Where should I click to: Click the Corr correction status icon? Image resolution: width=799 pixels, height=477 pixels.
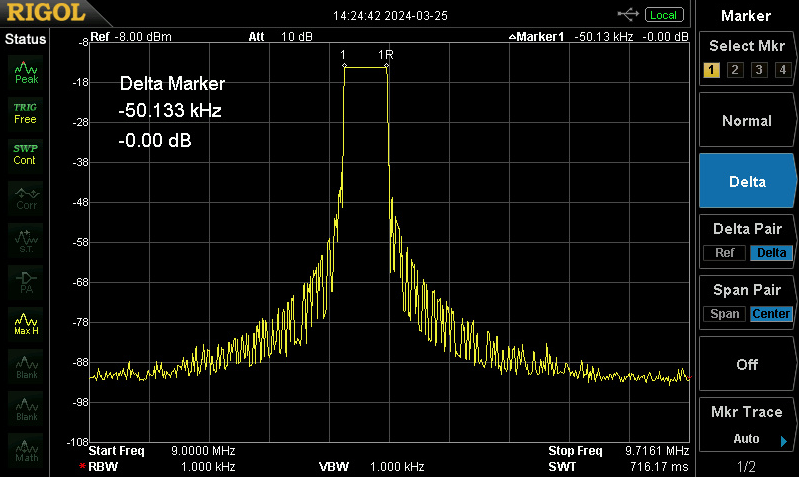point(26,197)
